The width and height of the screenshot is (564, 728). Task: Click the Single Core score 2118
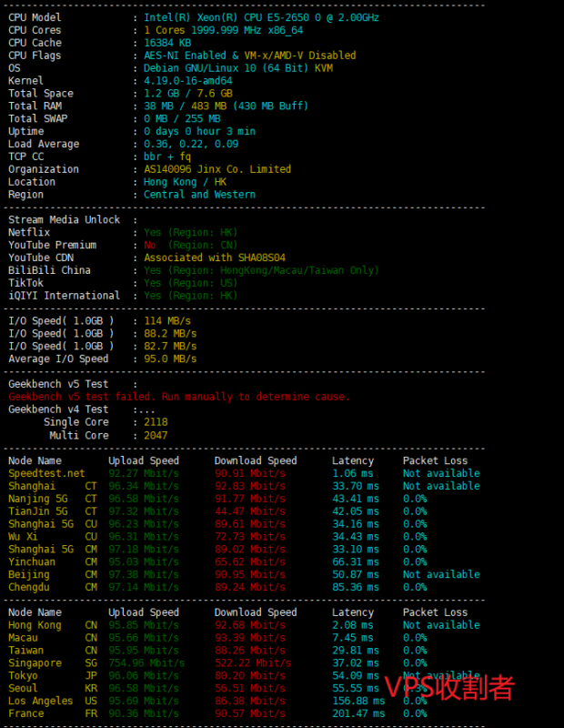[x=156, y=422]
